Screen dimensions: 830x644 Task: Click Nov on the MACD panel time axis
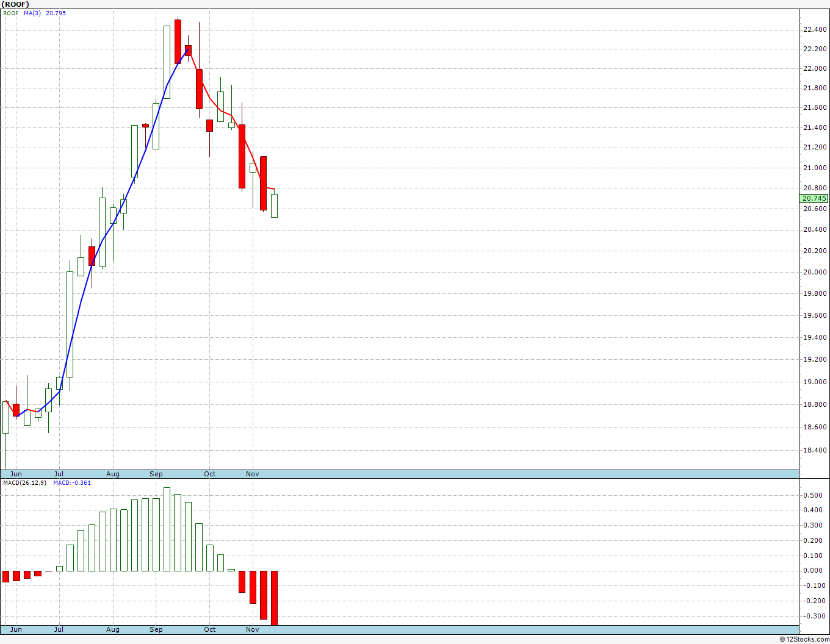pyautogui.click(x=253, y=629)
